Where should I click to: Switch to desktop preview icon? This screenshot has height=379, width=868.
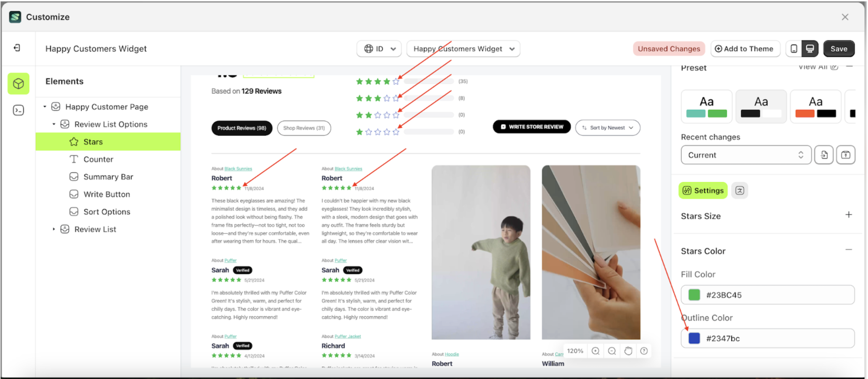810,49
